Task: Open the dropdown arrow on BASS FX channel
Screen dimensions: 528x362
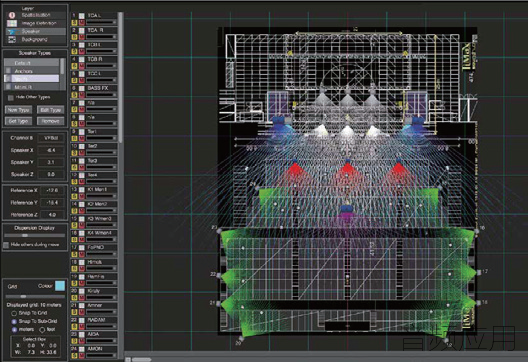Action: point(114,95)
